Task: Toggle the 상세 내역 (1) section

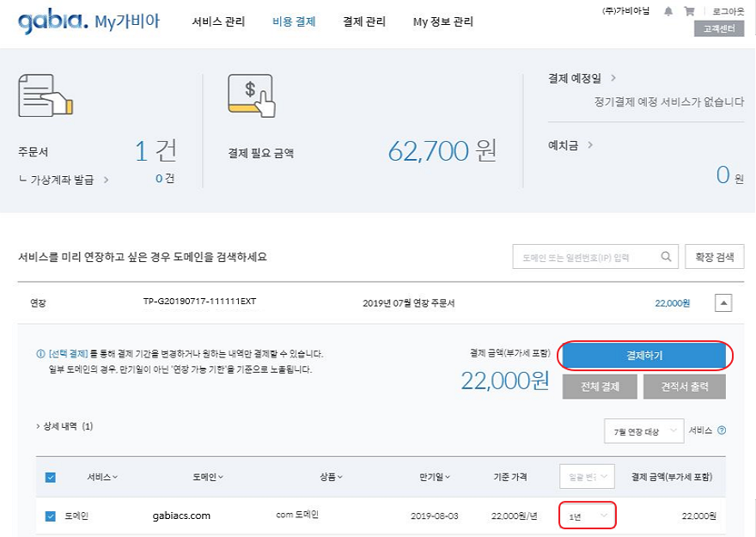Action: [x=64, y=426]
